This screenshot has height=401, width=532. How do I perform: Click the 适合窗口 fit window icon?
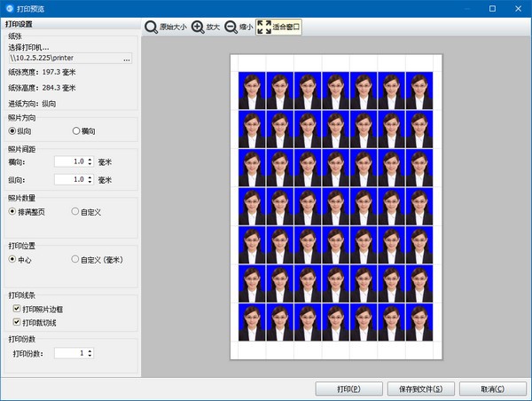264,28
